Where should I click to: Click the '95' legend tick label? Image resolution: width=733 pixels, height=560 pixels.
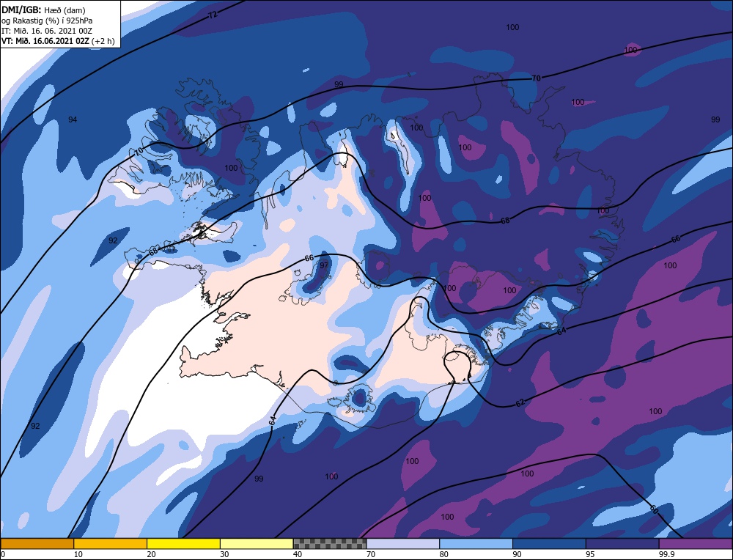pos(590,554)
